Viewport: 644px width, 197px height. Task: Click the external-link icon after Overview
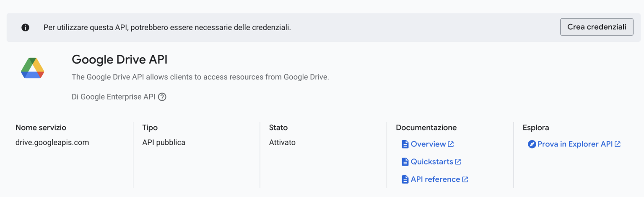click(x=451, y=144)
